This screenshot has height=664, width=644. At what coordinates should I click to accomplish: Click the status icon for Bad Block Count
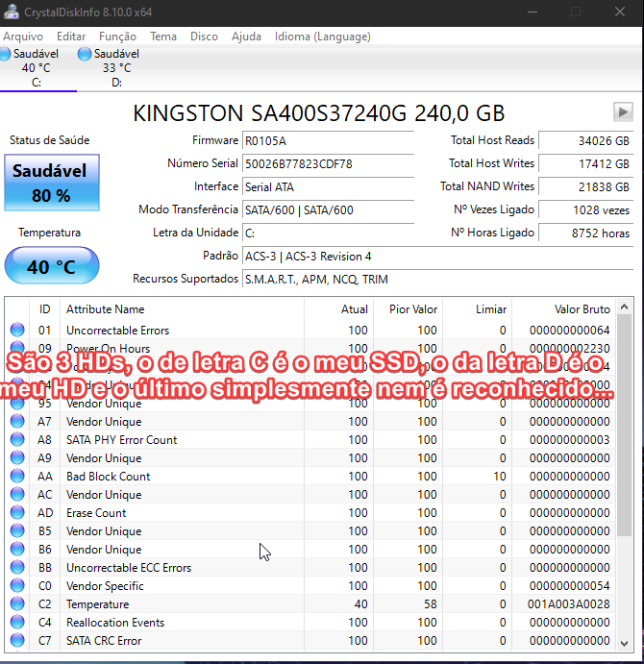17,476
